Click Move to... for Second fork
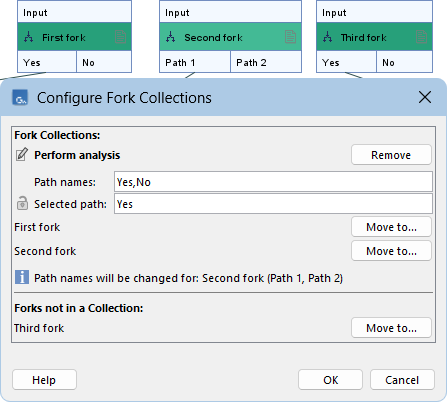Screen dimensions: 447x402 [x=391, y=251]
